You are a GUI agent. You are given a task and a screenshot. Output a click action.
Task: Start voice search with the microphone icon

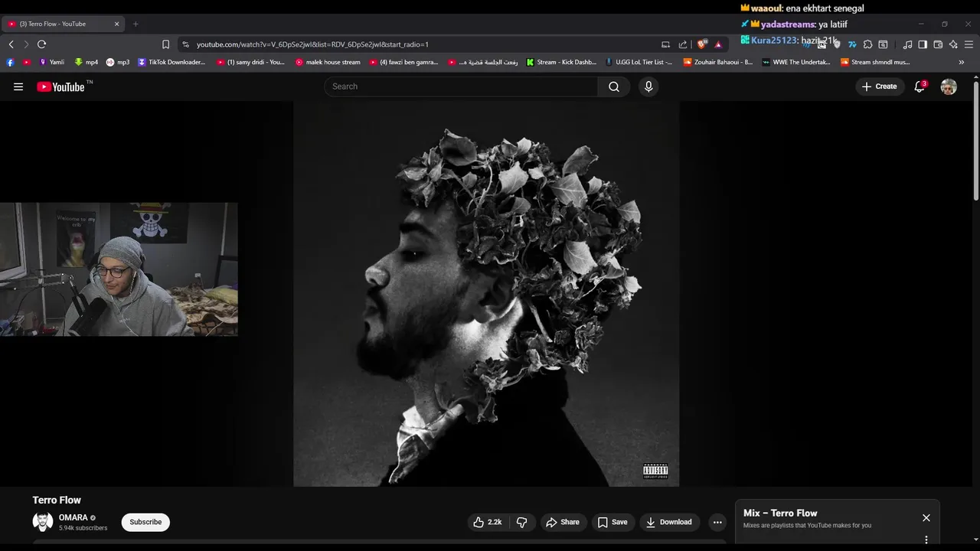pos(648,86)
